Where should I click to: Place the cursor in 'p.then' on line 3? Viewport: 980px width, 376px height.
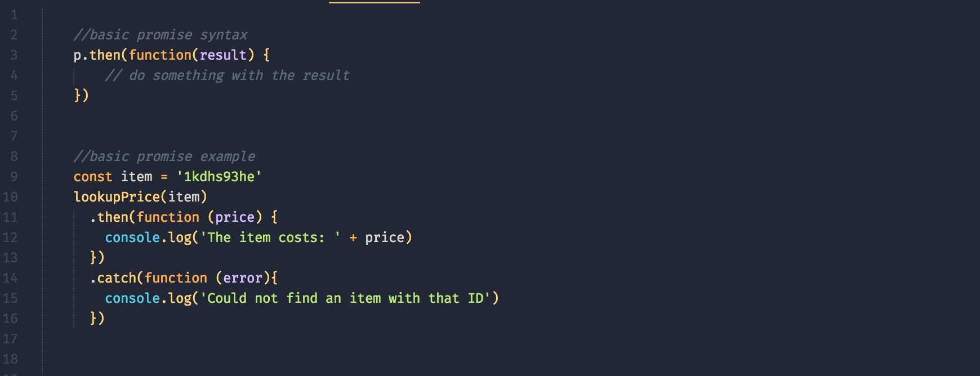coord(97,55)
